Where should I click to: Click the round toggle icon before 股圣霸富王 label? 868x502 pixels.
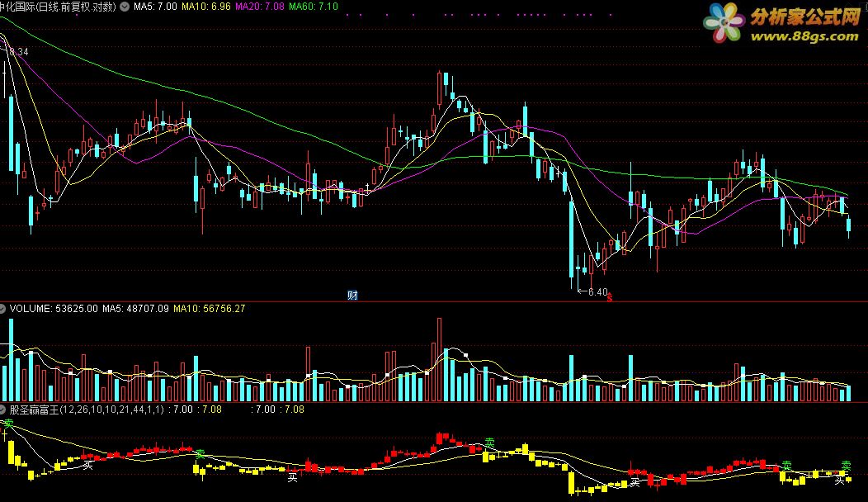(2, 410)
